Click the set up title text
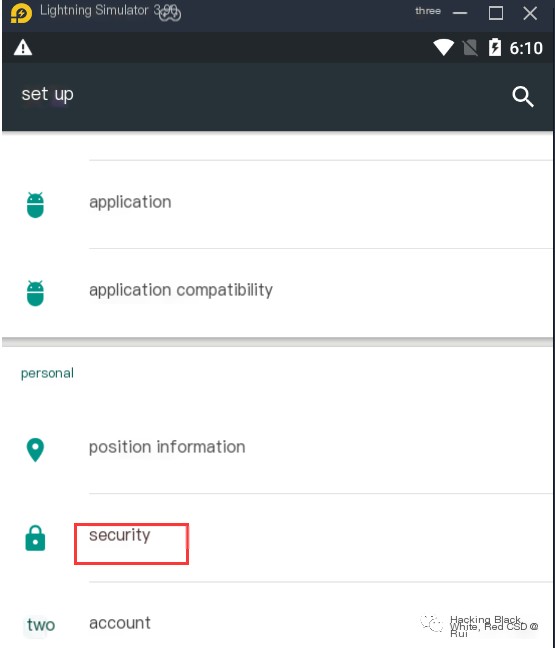Image resolution: width=555 pixels, height=648 pixels. pyautogui.click(x=48, y=95)
